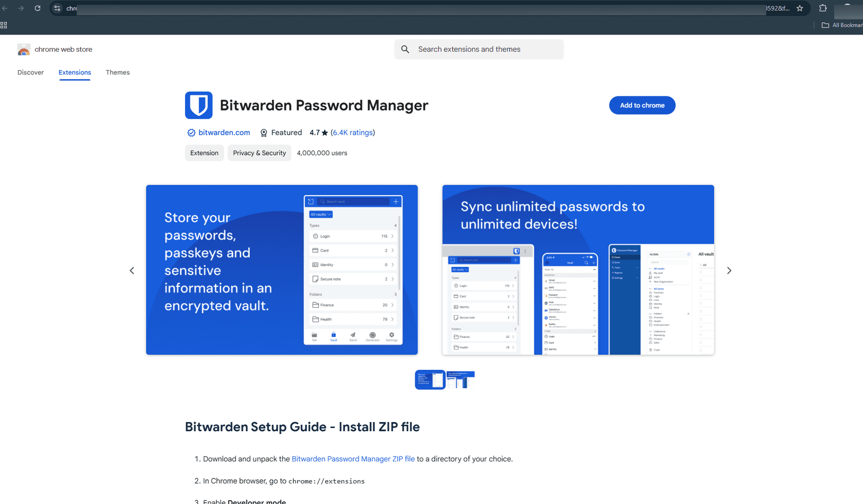The width and height of the screenshot is (863, 504).
Task: Show previous screenshot with left arrow
Action: click(x=132, y=271)
